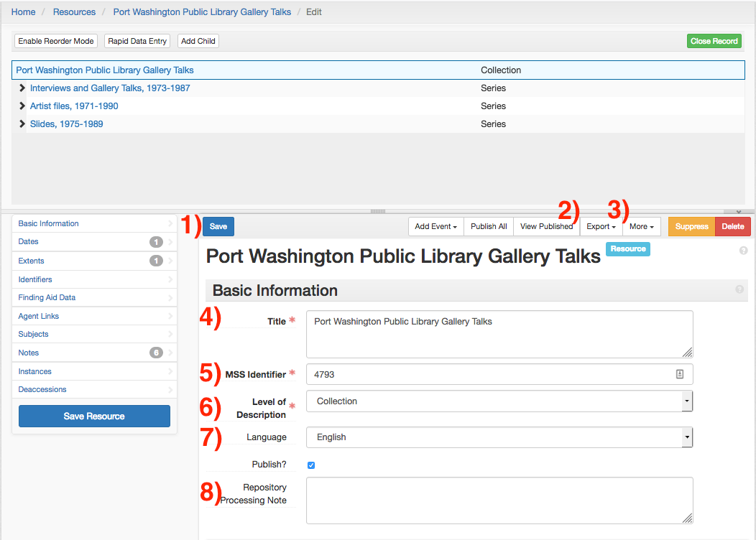The image size is (756, 540).
Task: Open the Export dropdown menu
Action: 601,227
